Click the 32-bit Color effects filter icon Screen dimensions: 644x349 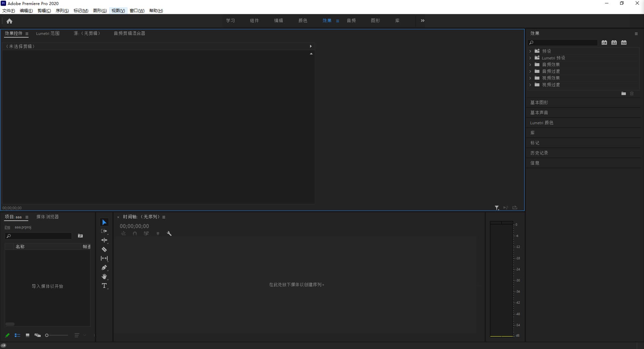(614, 43)
